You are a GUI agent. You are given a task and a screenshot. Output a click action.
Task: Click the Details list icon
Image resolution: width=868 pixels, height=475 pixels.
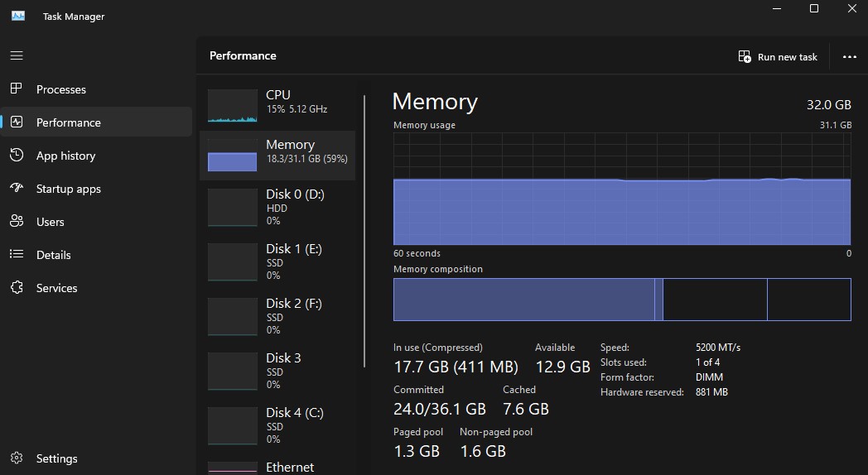[17, 254]
